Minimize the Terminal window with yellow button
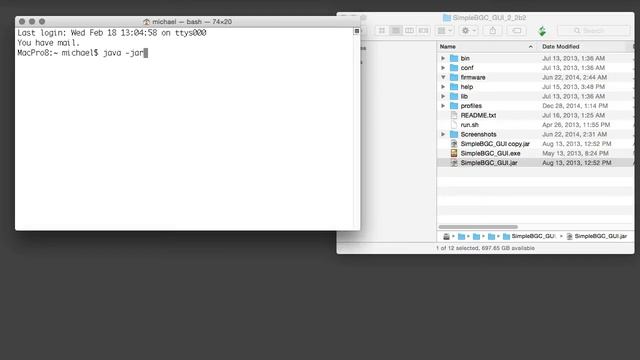The image size is (640, 360). point(32,21)
